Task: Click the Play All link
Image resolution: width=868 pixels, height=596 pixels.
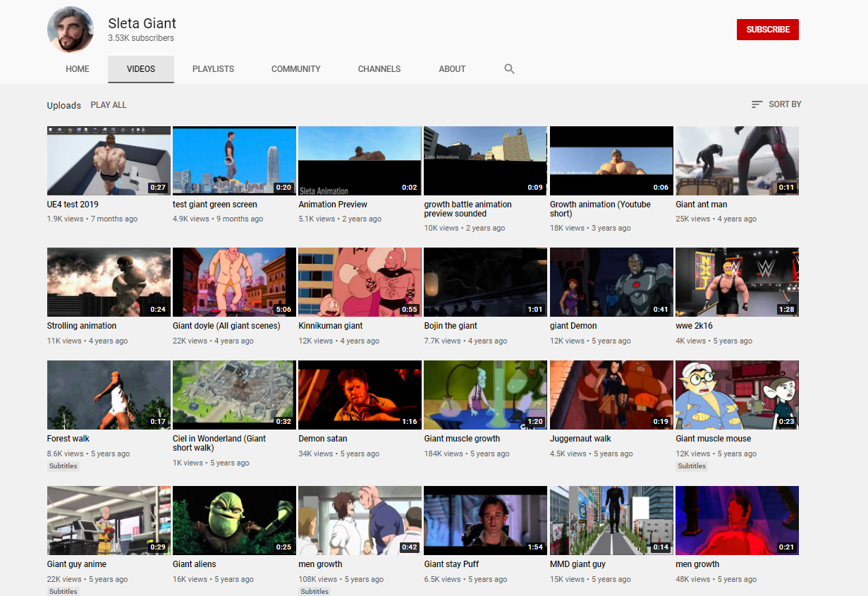Action: point(109,105)
